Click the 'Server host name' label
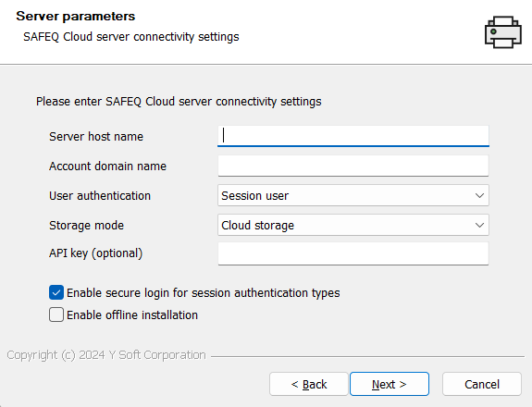 point(96,136)
